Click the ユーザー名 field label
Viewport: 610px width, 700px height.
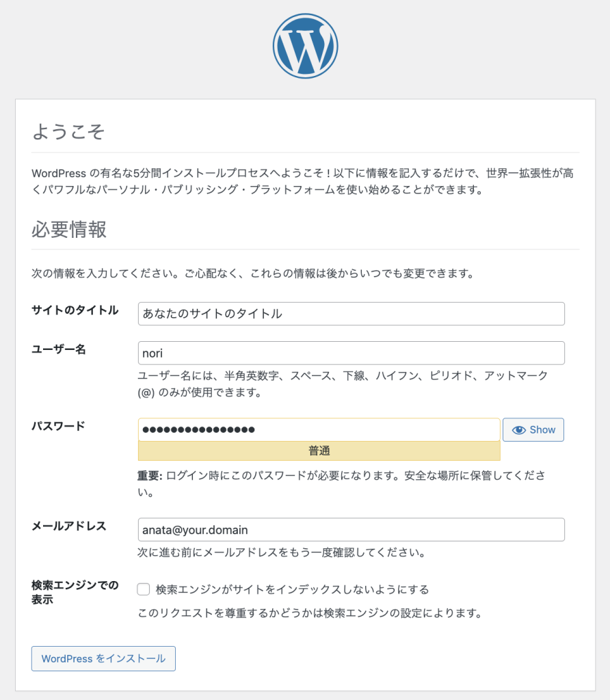[x=59, y=349]
